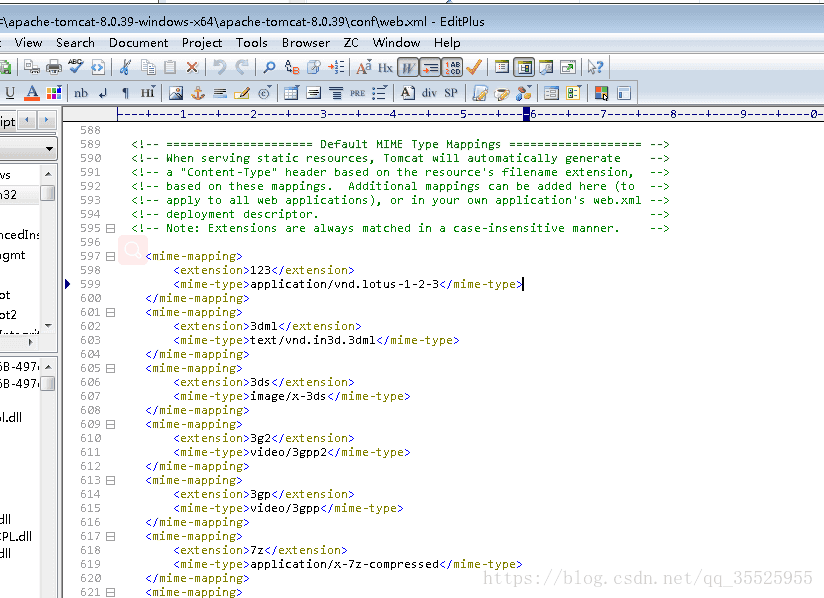Screen dimensions: 824x598
Task: Click the SP span tag icon
Action: [x=451, y=93]
